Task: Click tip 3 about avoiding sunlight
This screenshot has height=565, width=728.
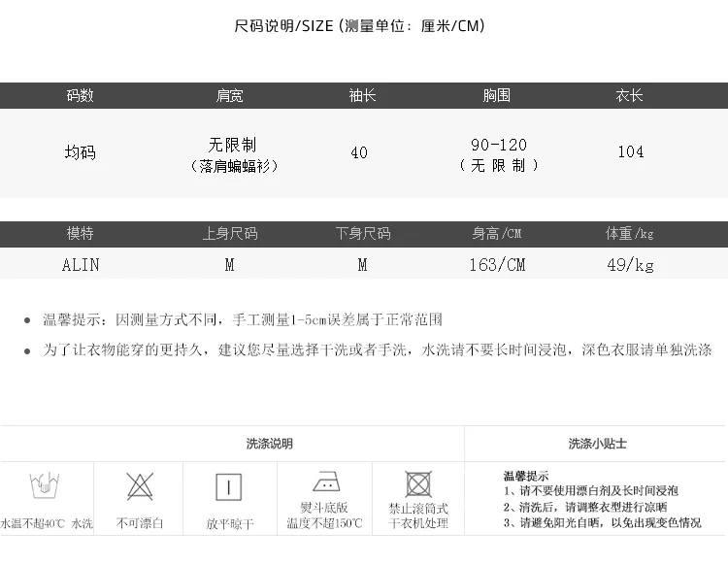Action: [602, 522]
